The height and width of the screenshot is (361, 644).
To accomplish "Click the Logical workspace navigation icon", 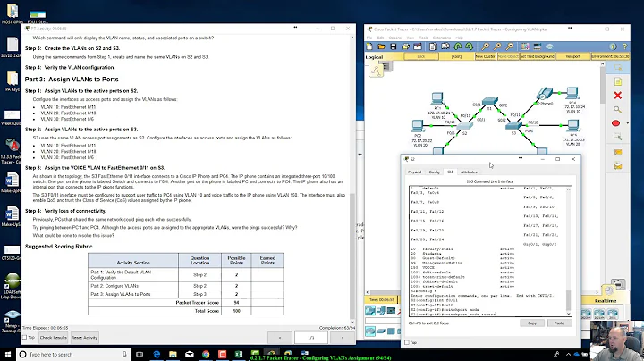I will [376, 71].
